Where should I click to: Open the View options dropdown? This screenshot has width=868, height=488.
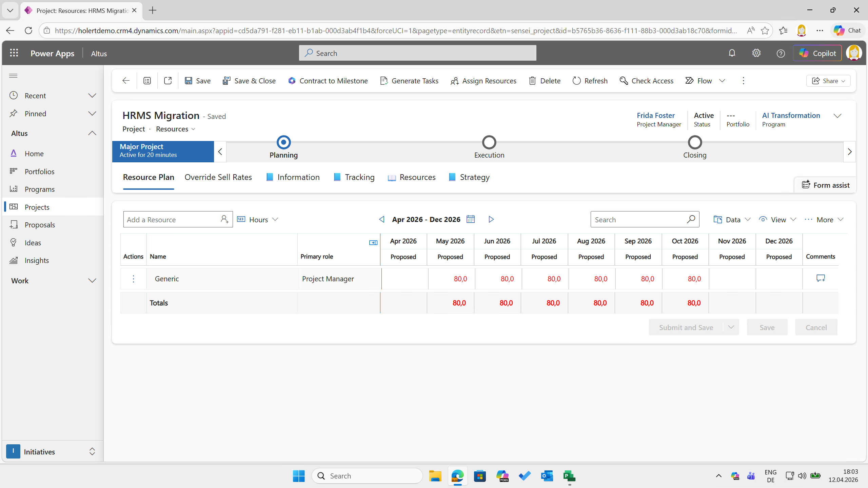tap(777, 220)
